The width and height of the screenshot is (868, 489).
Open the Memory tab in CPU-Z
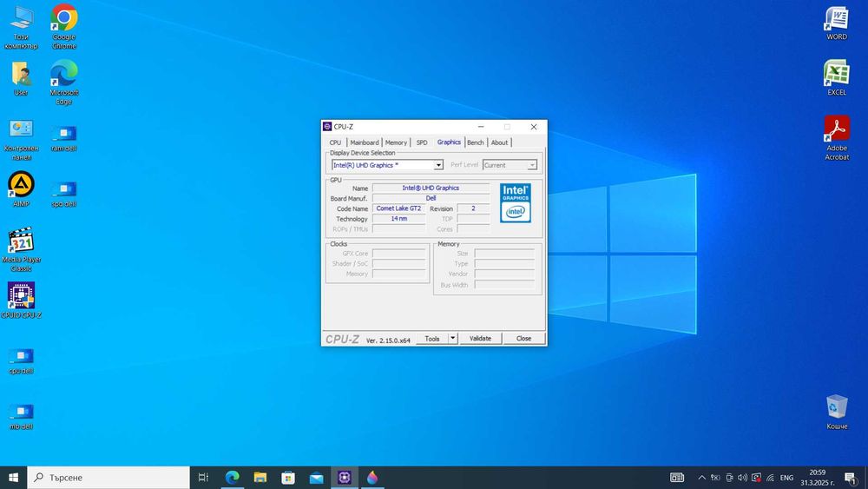click(396, 142)
